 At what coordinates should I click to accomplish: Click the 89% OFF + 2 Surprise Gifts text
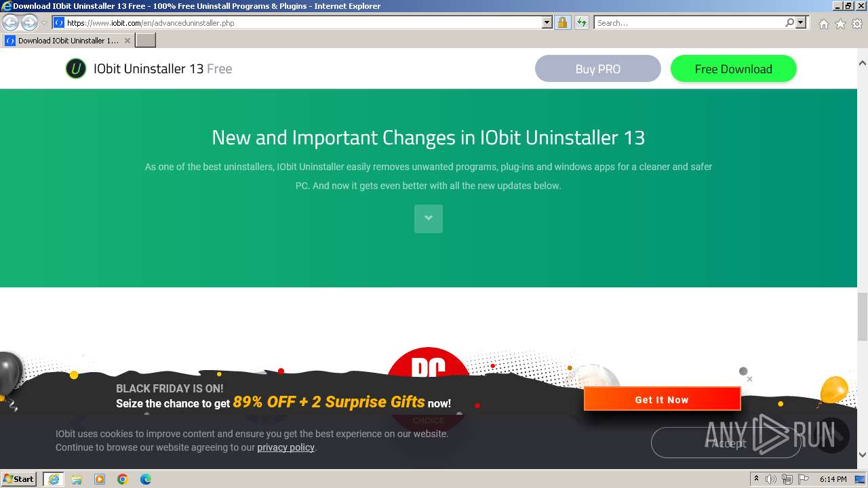(x=329, y=402)
